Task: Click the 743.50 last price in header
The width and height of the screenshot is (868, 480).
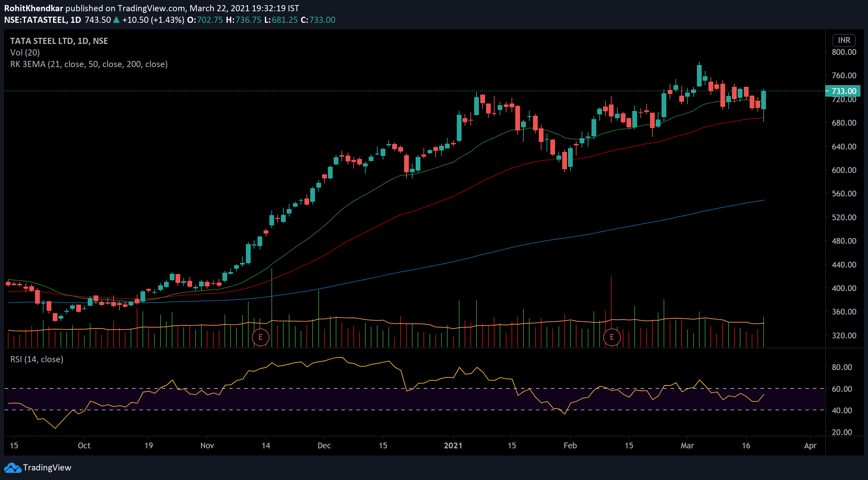Action: pos(98,20)
